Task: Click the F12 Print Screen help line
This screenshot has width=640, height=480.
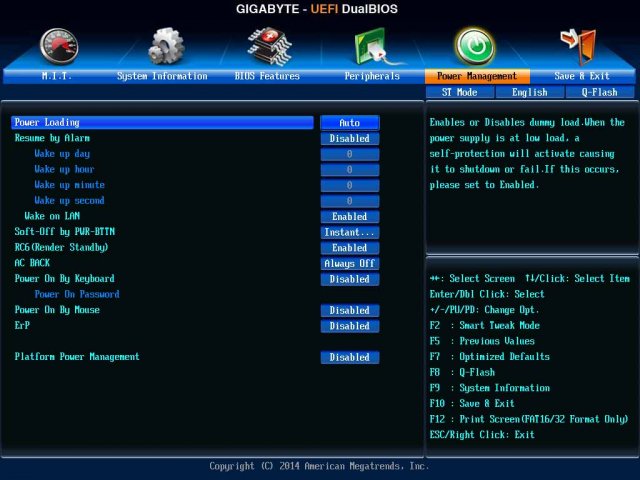Action: [x=529, y=419]
